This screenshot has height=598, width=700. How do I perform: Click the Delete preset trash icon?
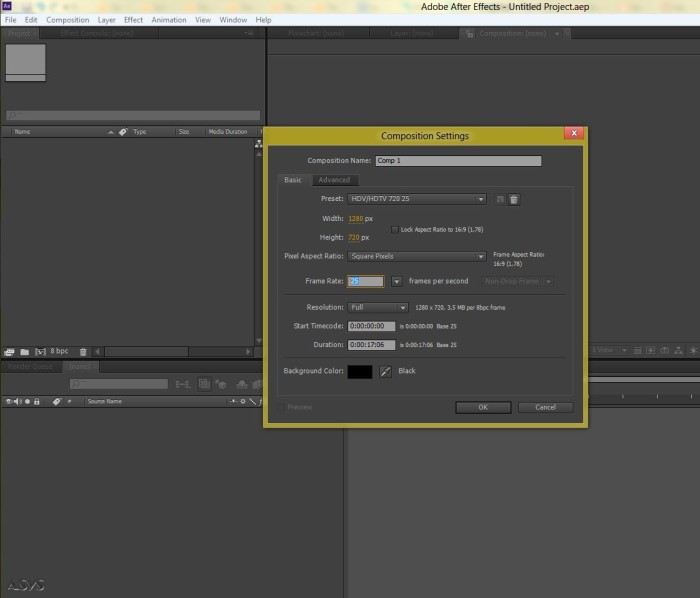(x=514, y=199)
